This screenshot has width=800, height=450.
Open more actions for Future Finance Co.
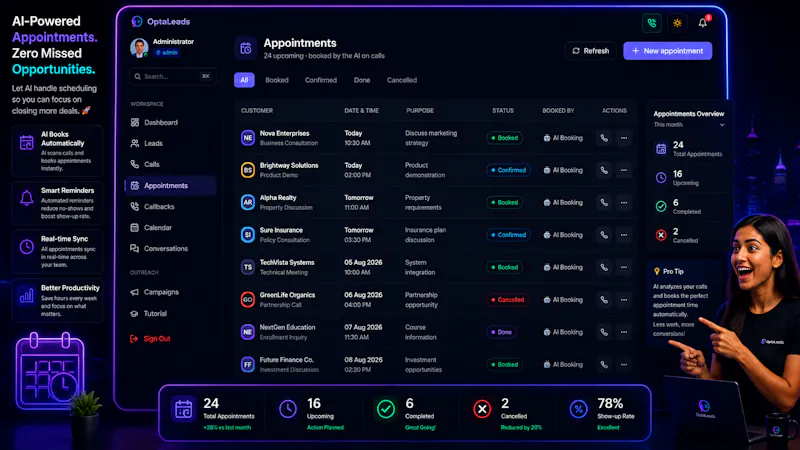click(x=623, y=364)
